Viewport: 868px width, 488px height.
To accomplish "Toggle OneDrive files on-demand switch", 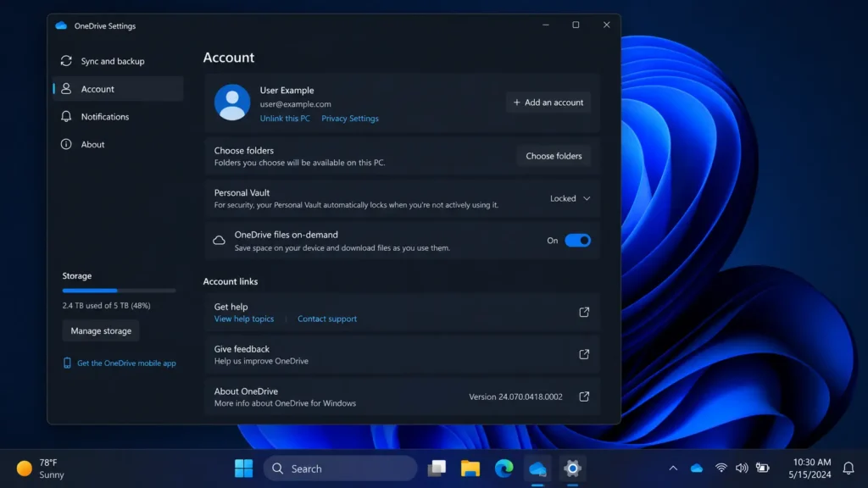I will [x=577, y=240].
